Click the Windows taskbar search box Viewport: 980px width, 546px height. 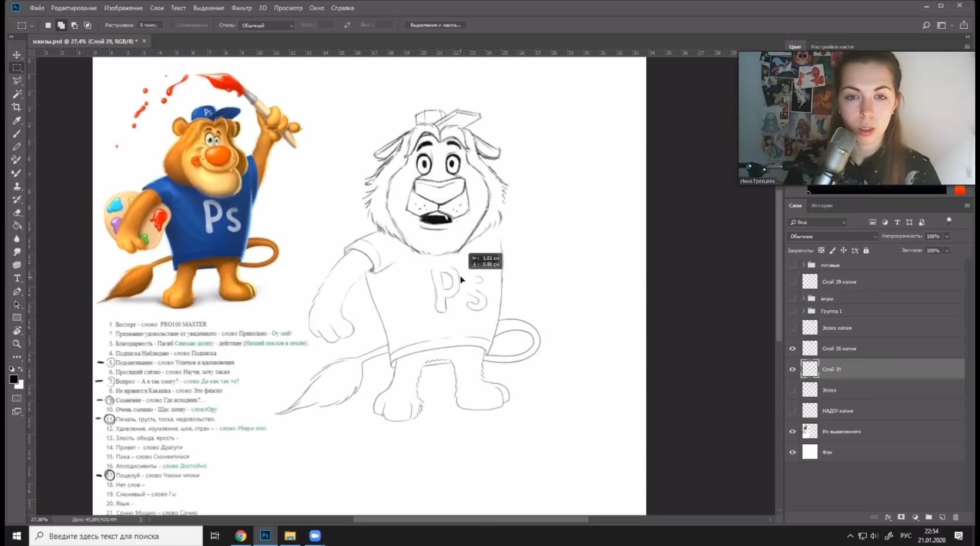pos(116,536)
